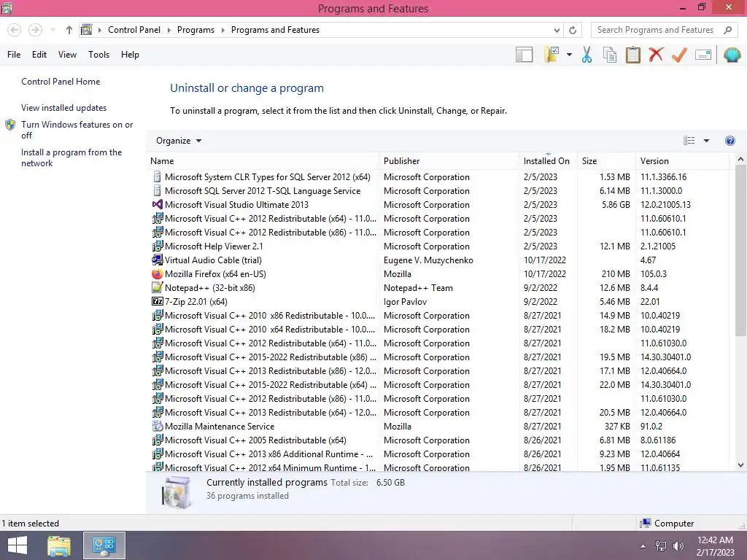This screenshot has width=747, height=560.
Task: Click the network tray icon
Action: tap(661, 546)
